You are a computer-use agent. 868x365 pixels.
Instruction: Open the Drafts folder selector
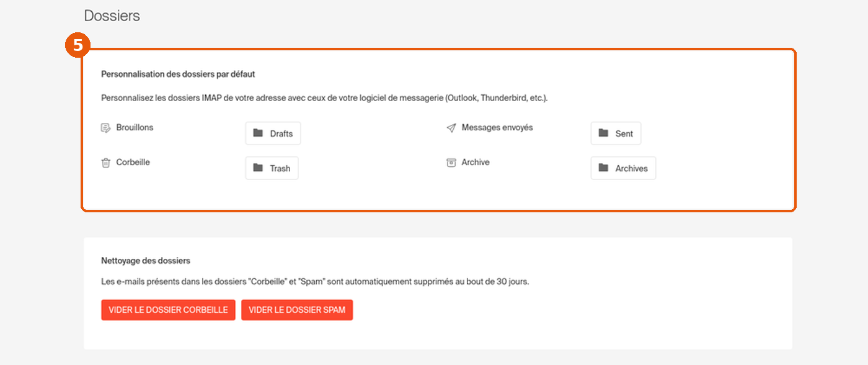(x=273, y=133)
